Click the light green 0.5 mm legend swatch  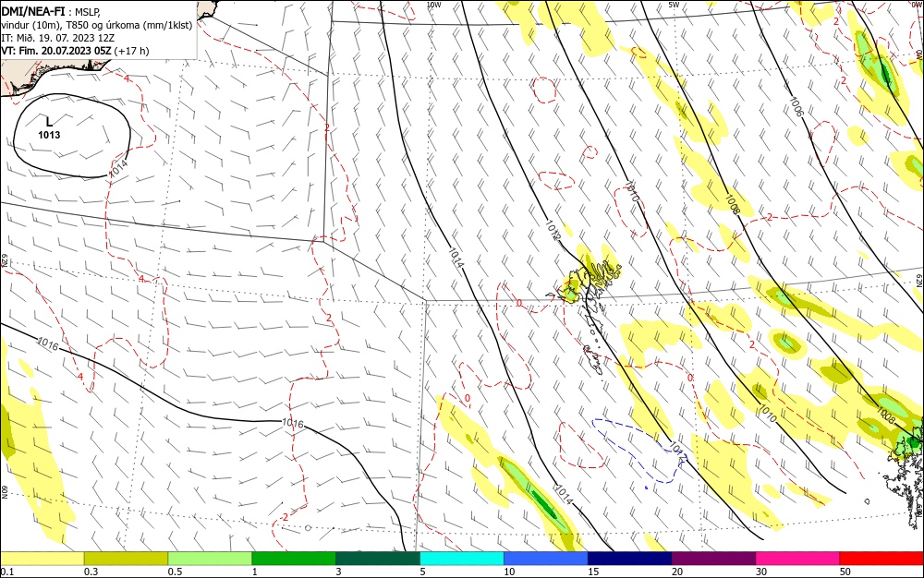click(210, 559)
